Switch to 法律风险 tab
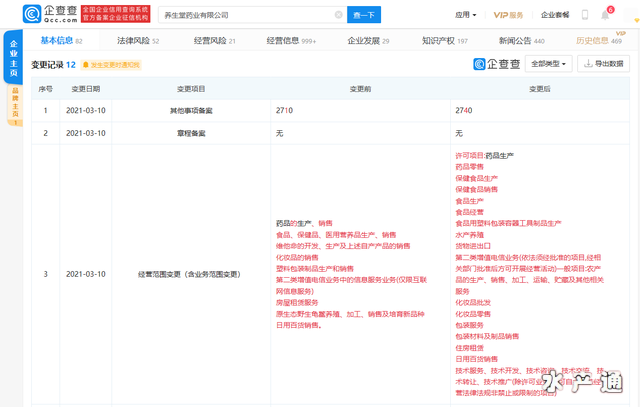Image resolution: width=640 pixels, height=407 pixels. pyautogui.click(x=138, y=40)
